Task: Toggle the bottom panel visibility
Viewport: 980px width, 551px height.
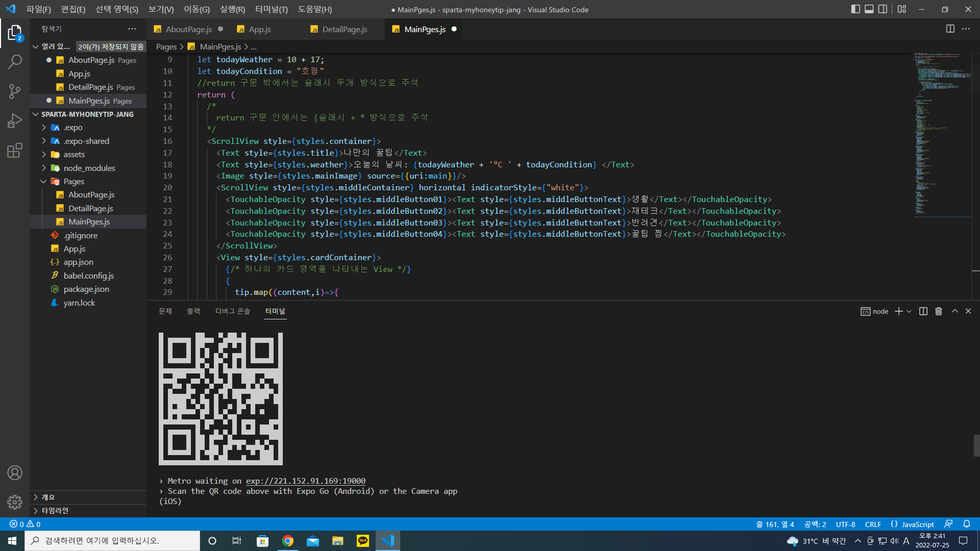Action: 869,9
